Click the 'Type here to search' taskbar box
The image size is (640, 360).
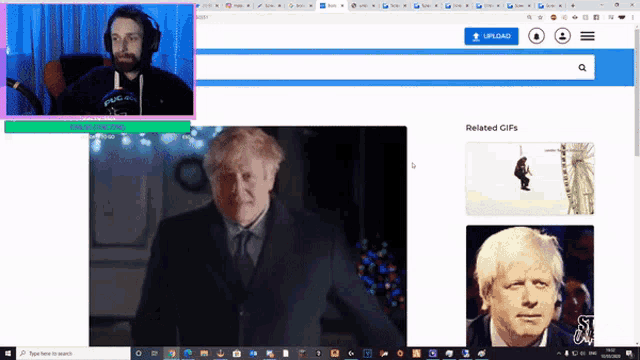pos(73,353)
